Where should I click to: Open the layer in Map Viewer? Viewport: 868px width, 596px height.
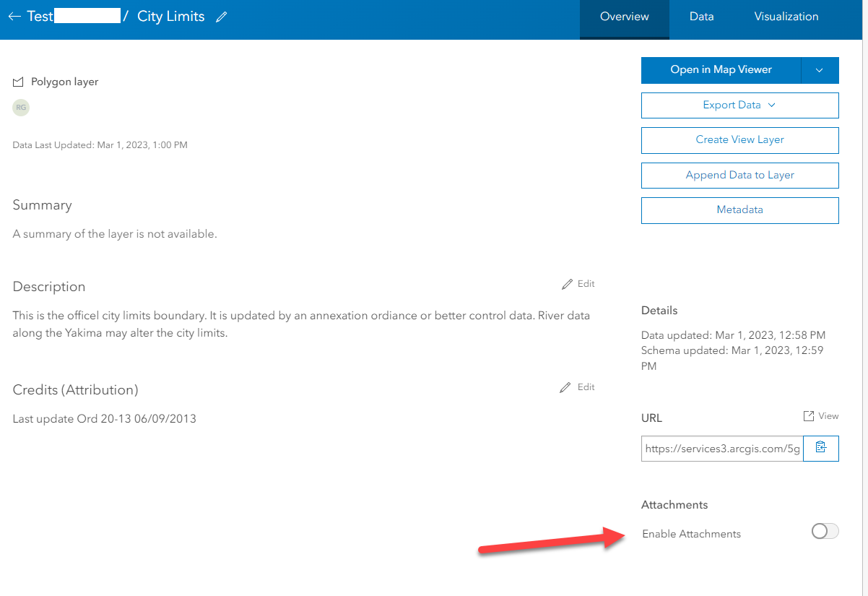click(x=721, y=70)
